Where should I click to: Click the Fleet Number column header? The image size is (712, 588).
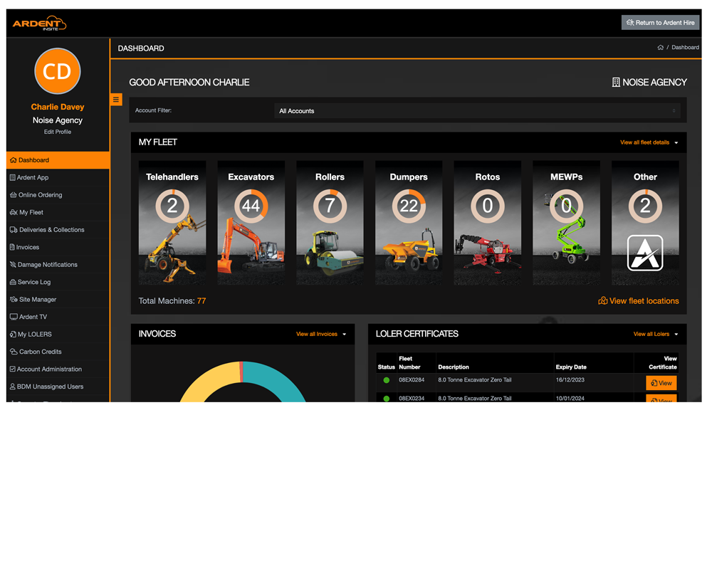click(x=409, y=363)
